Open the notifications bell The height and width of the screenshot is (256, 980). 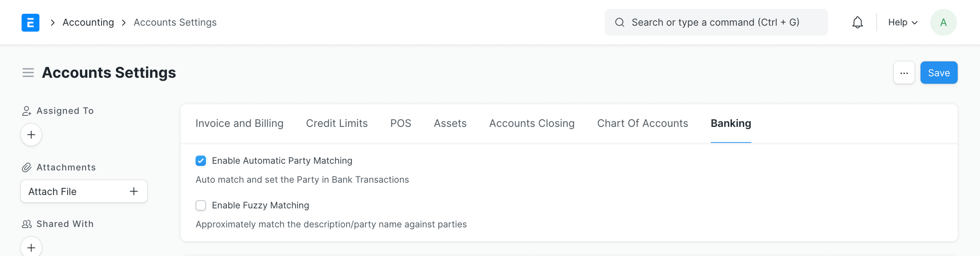coord(857,23)
